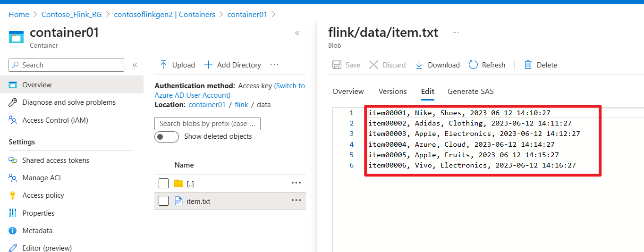Open the Generate SAS tab
Viewport: 644px width, 252px height.
coord(470,92)
